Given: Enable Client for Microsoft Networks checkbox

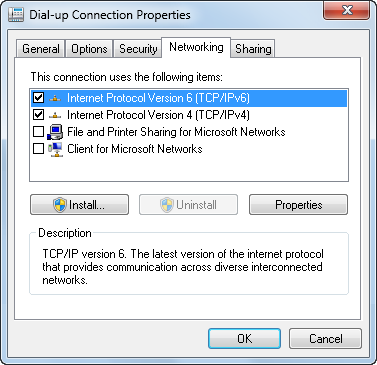Looking at the screenshot, I should (x=38, y=149).
